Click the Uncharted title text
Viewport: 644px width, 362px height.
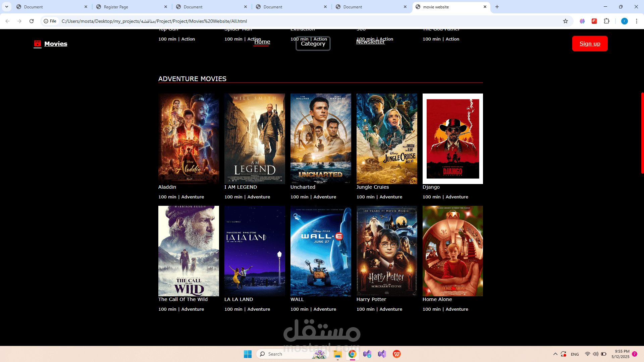click(x=303, y=187)
